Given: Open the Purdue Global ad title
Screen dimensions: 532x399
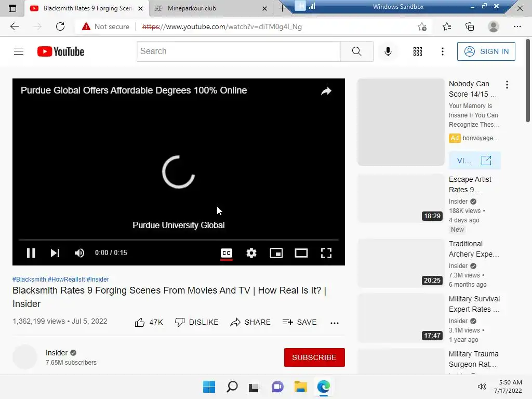Looking at the screenshot, I should pos(134,90).
